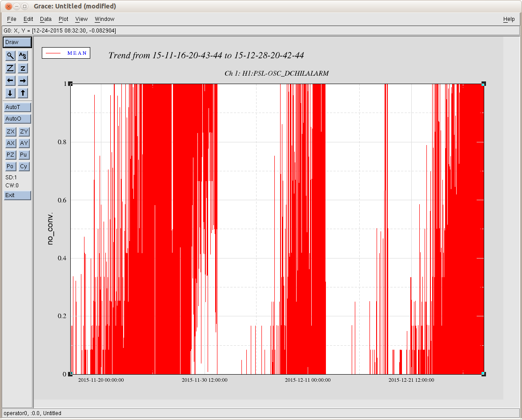The image size is (522, 420).
Task: Click the large Z zoom-in icon
Action: point(10,68)
